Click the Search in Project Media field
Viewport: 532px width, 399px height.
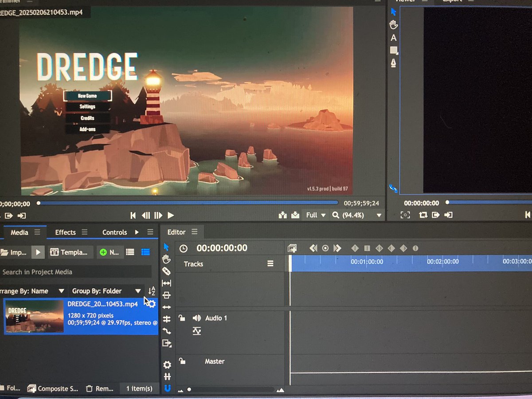[75, 272]
